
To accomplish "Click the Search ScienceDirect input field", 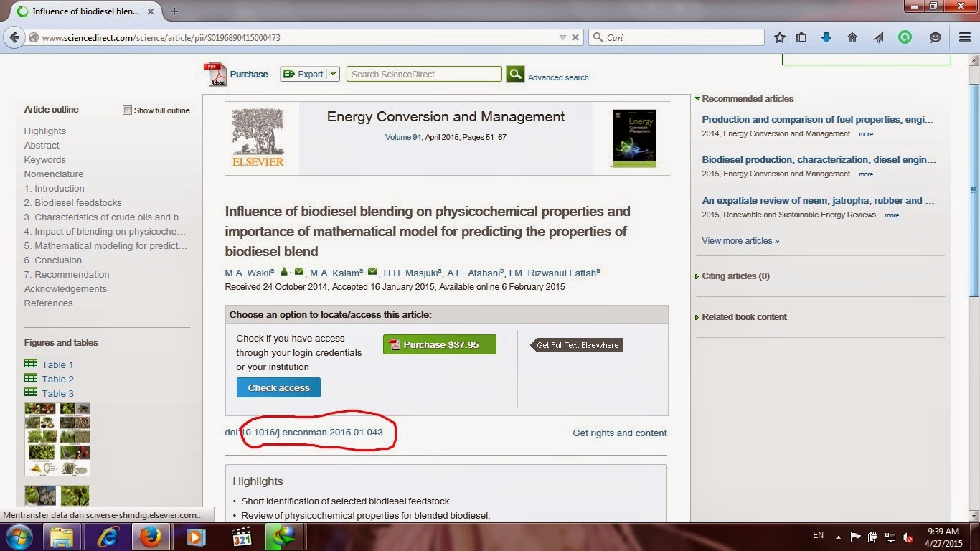I will point(424,74).
